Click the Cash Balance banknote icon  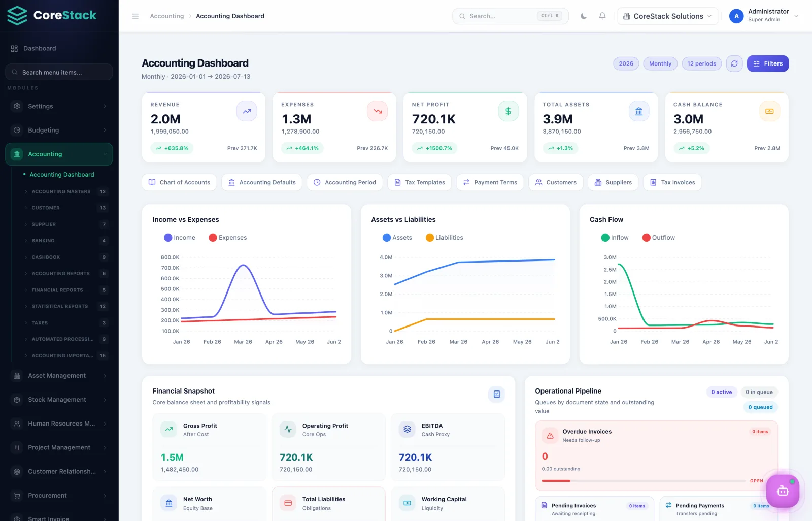[x=769, y=111]
